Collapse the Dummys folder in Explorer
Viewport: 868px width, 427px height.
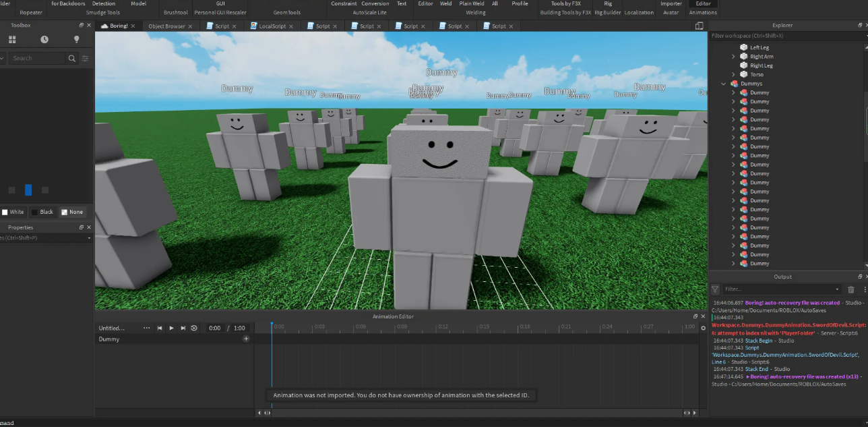[724, 84]
